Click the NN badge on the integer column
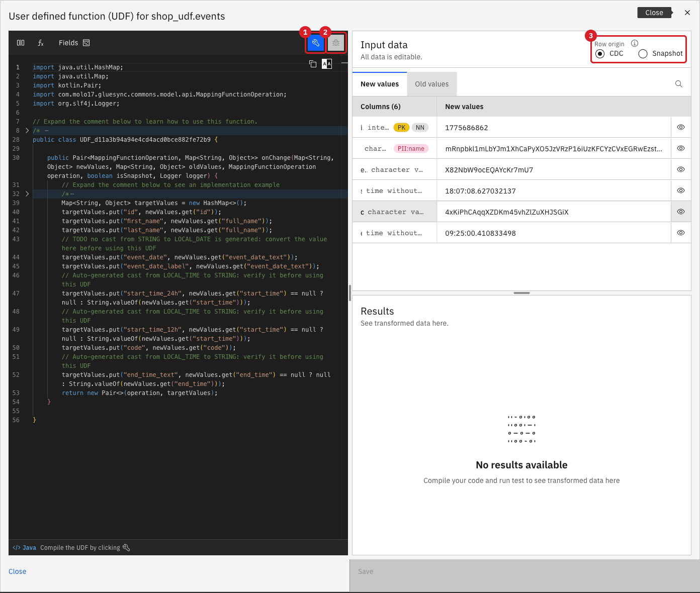 coord(420,128)
